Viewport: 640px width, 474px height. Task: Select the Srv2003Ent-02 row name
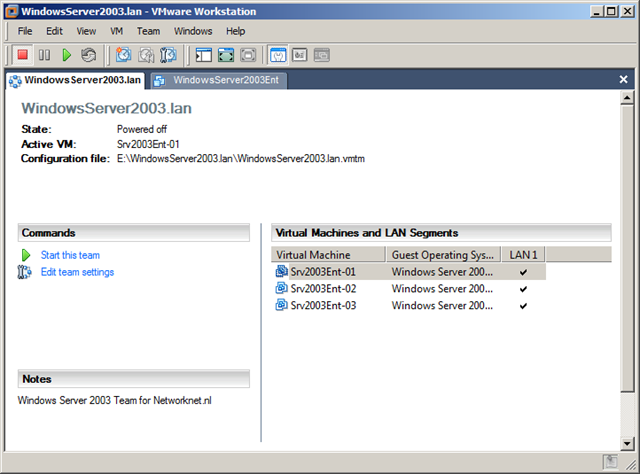tap(323, 289)
